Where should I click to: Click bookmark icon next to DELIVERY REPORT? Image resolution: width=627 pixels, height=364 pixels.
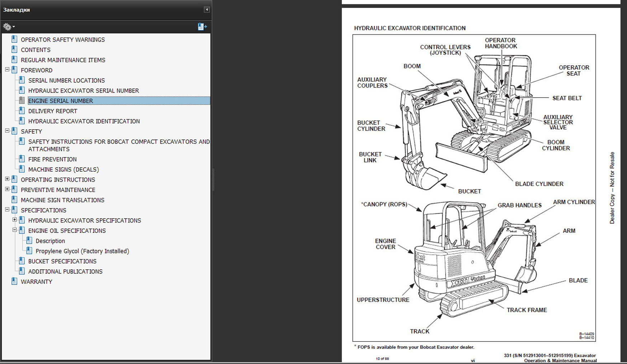point(22,111)
